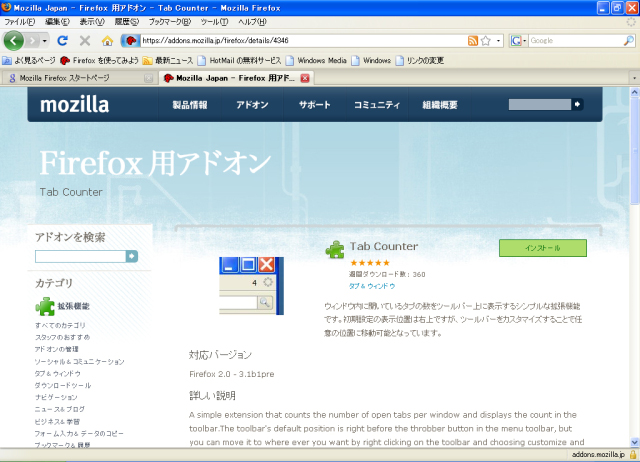Screen dimensions: 640x462
Task: Open 組織概要 in mozilla navigation
Action: (440, 105)
